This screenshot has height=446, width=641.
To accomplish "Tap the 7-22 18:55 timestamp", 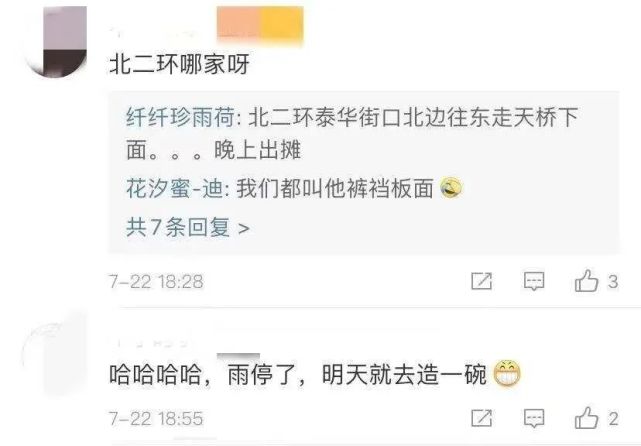I will [x=156, y=419].
